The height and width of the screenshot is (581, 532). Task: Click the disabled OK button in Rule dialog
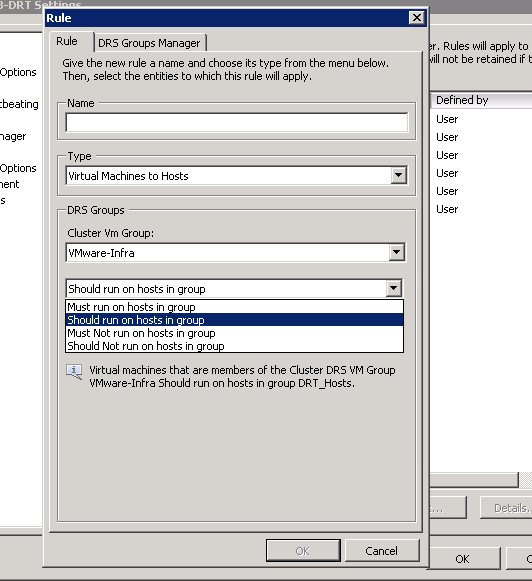point(303,551)
